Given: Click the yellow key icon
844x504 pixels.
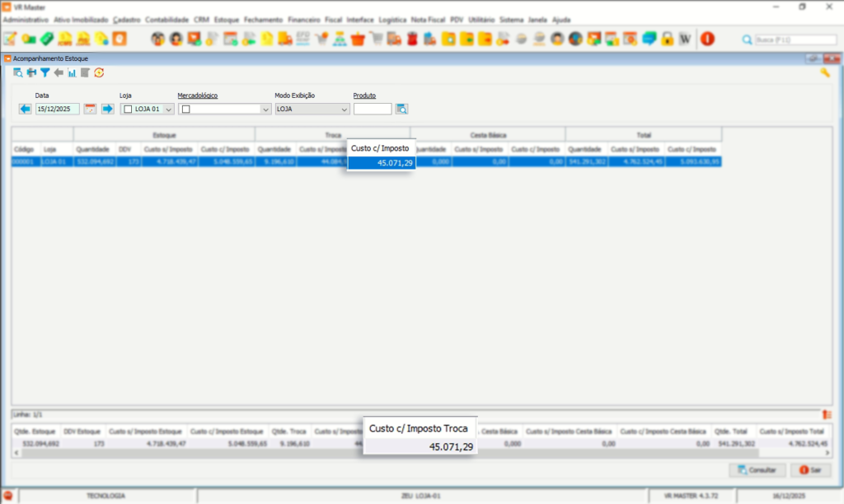Looking at the screenshot, I should [824, 72].
